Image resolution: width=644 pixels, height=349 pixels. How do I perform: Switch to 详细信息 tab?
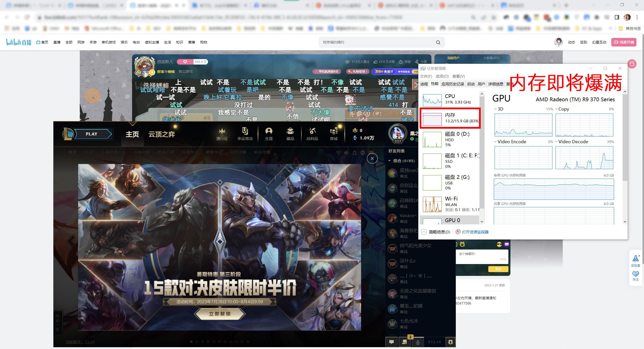tap(496, 84)
